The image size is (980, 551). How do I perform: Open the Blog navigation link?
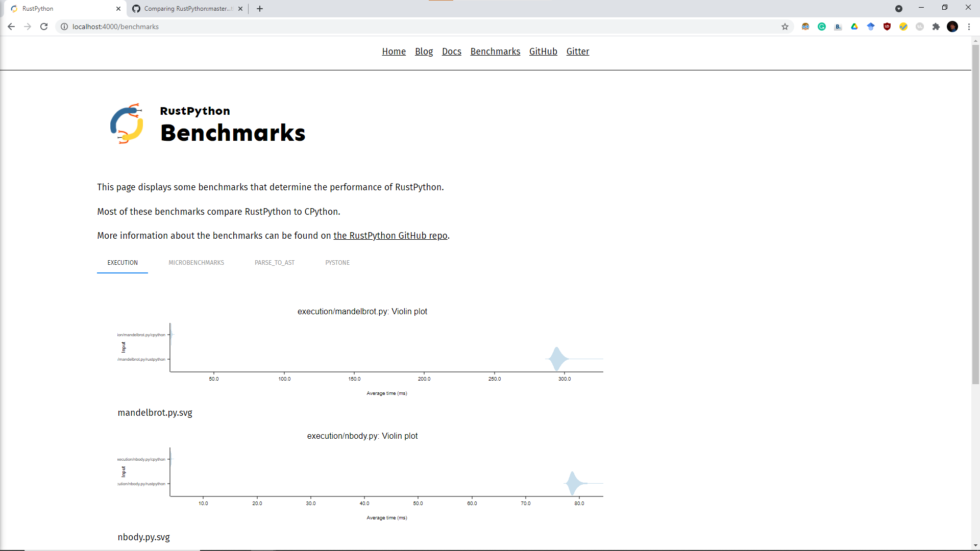424,52
